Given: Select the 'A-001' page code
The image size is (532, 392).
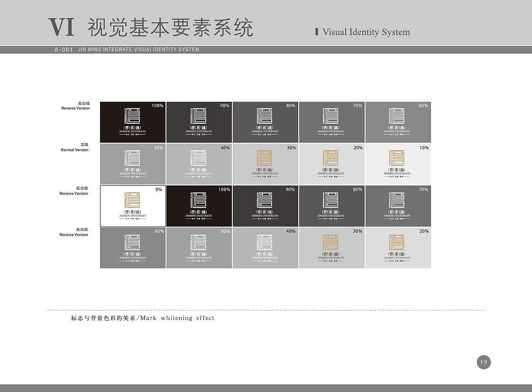Looking at the screenshot, I should coord(64,49).
